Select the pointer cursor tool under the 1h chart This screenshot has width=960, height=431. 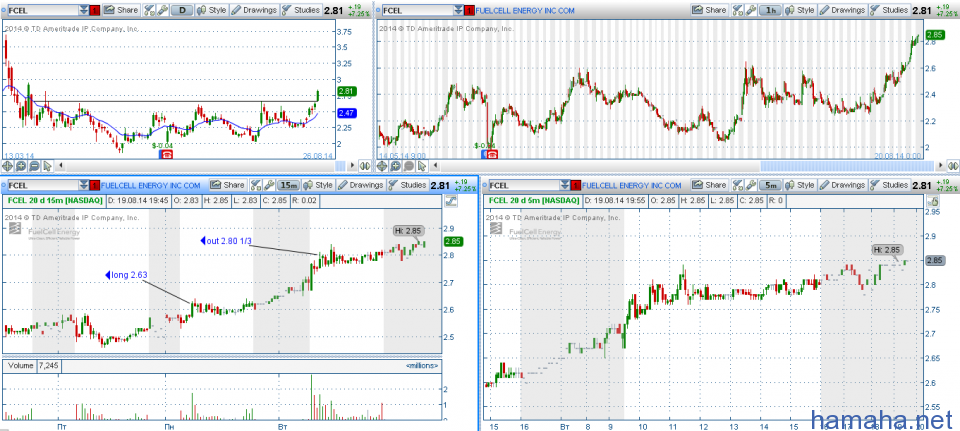click(x=422, y=166)
